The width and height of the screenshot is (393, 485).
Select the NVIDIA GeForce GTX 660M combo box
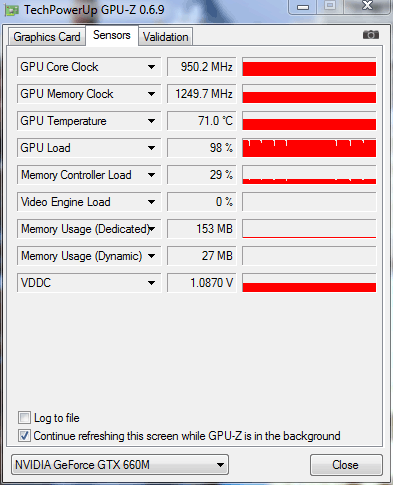pyautogui.click(x=120, y=464)
